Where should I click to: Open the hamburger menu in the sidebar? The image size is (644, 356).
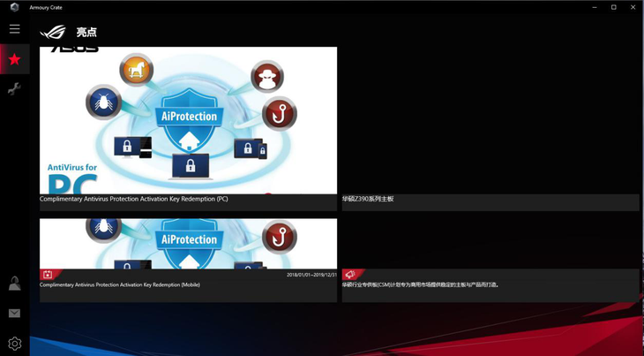click(x=15, y=29)
